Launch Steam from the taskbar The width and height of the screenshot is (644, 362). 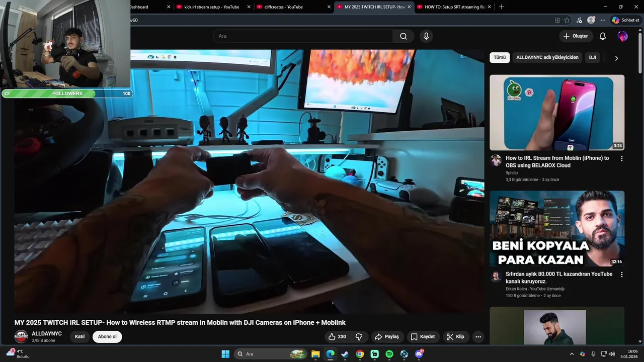tap(345, 354)
